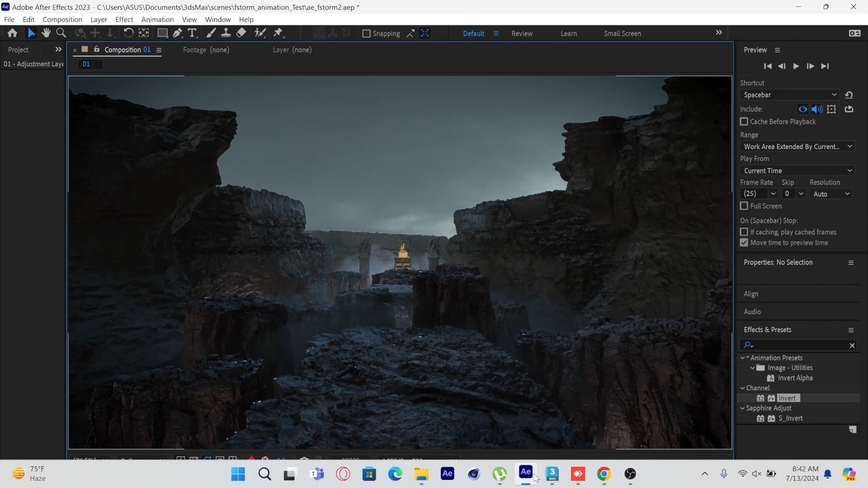Click the Home icon in toolbar
The height and width of the screenshot is (488, 868).
[12, 33]
